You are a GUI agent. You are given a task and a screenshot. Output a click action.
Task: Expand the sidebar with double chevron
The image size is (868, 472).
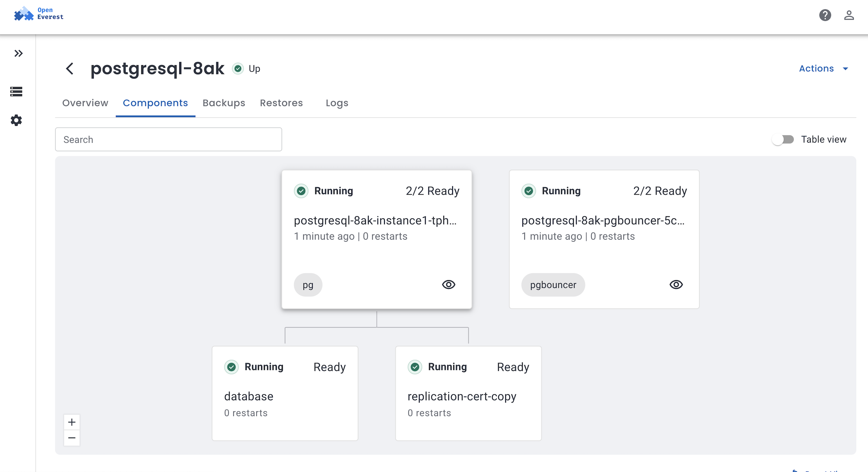click(18, 53)
